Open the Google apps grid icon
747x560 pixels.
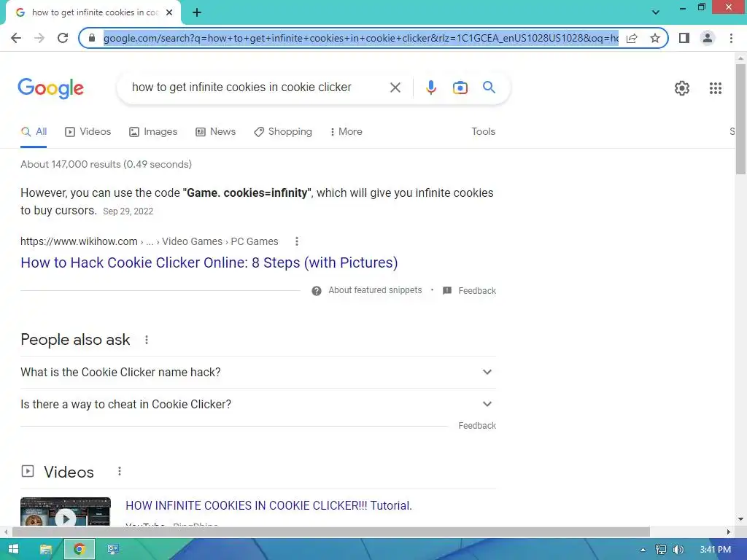716,88
